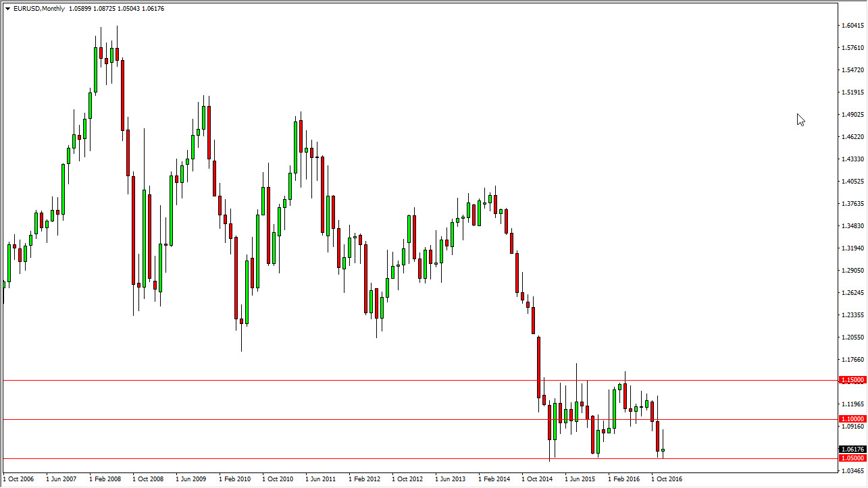Click the 1.08725 high price value
Screen dimensions: 868x488
pos(105,9)
